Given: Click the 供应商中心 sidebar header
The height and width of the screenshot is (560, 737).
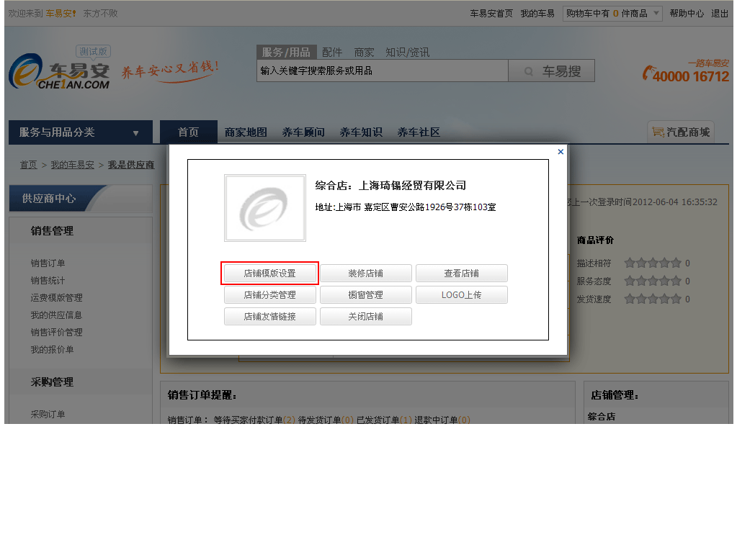Looking at the screenshot, I should tap(49, 198).
